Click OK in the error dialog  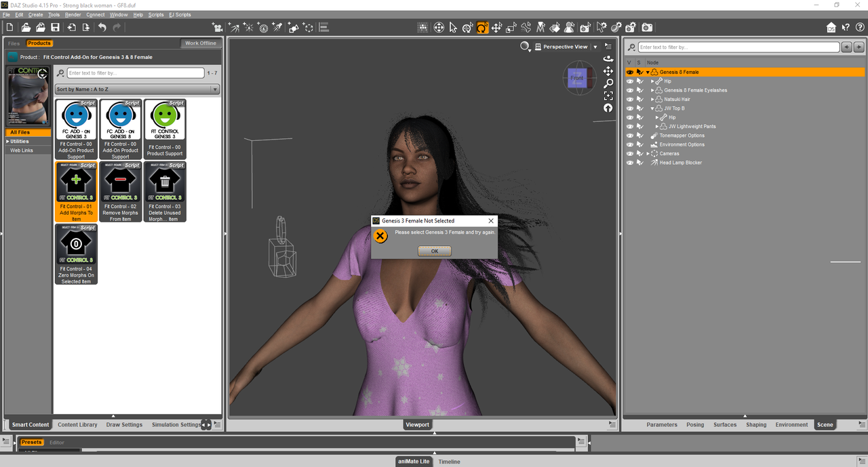click(435, 251)
